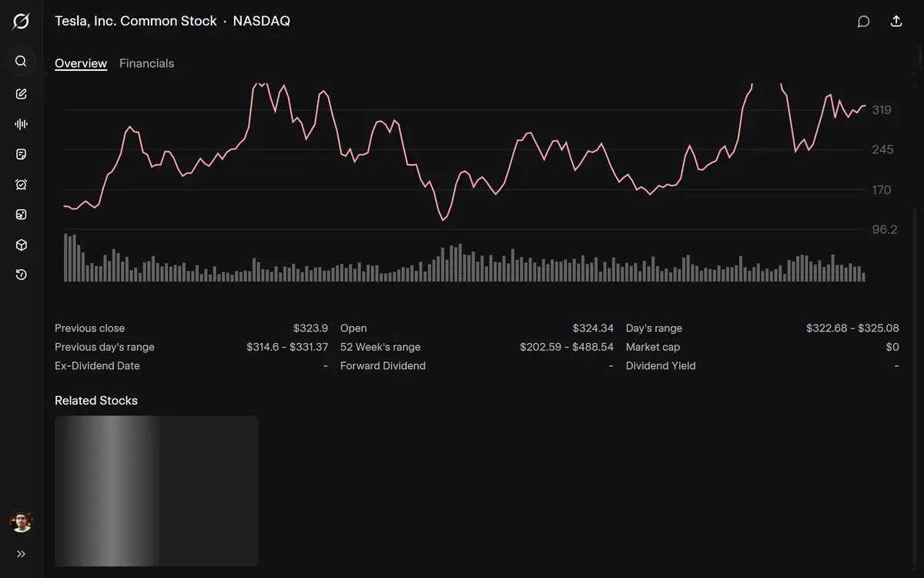Click the "Related Stocks" heading

pyautogui.click(x=96, y=401)
